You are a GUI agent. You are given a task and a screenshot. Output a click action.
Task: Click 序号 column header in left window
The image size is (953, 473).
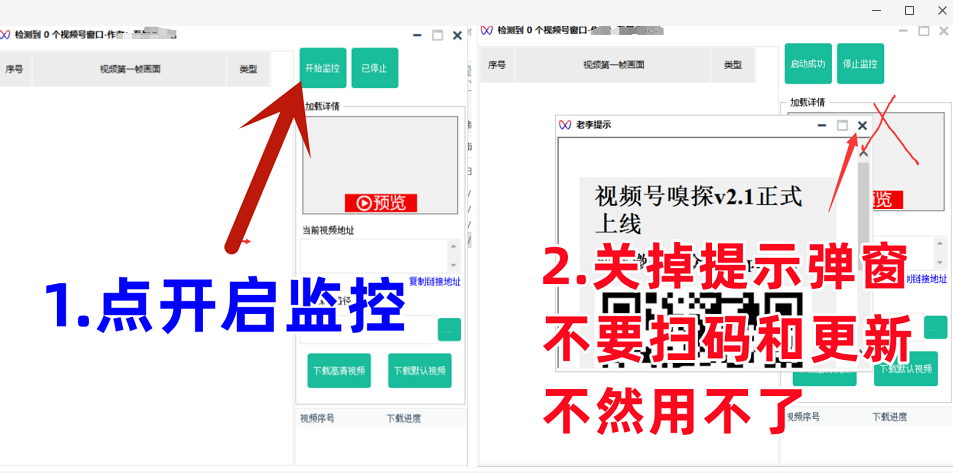(x=15, y=69)
